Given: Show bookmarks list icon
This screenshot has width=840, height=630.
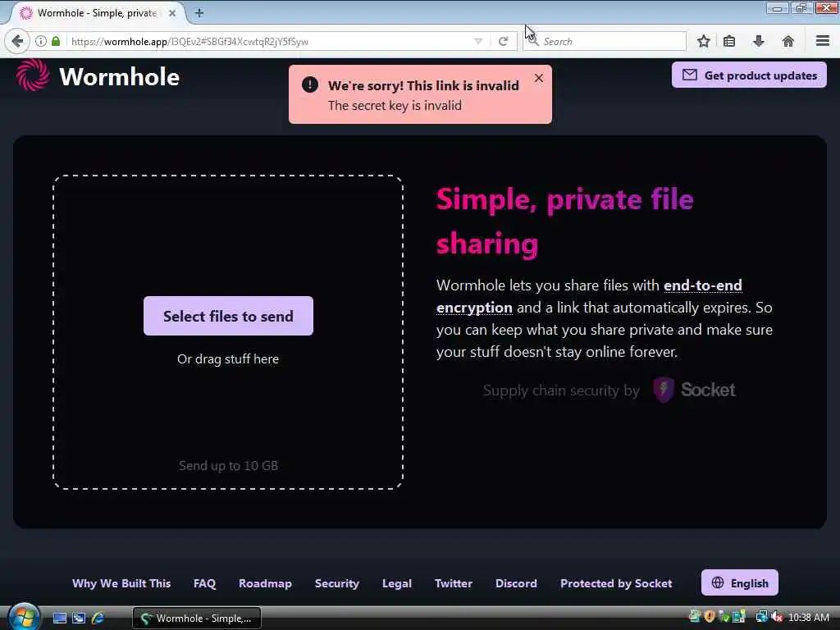Looking at the screenshot, I should pos(729,41).
